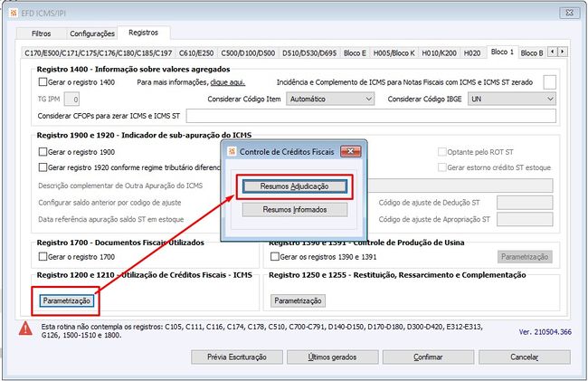Click the Resumos Informados button
The image size is (588, 381).
click(295, 210)
